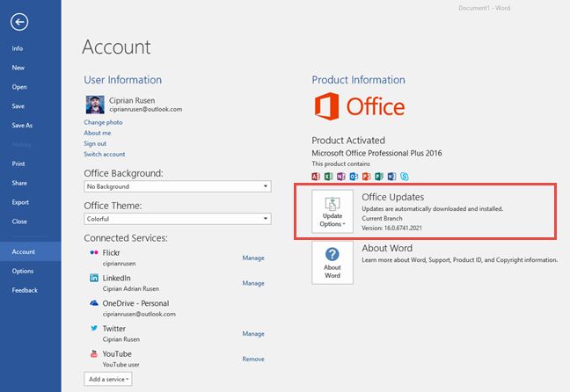Click the 'Ciprian Adrian Rusen' LinkedIn name
This screenshot has height=392, width=570.
coord(131,289)
